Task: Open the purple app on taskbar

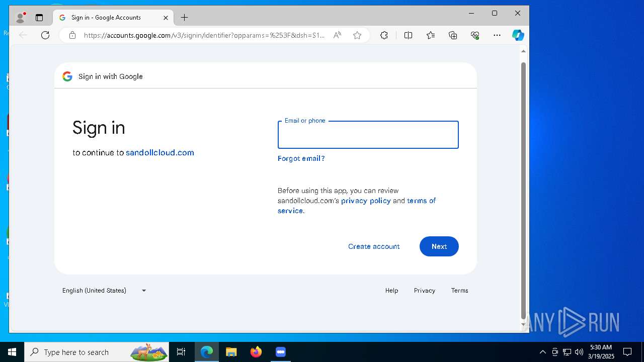Action: tap(281, 352)
